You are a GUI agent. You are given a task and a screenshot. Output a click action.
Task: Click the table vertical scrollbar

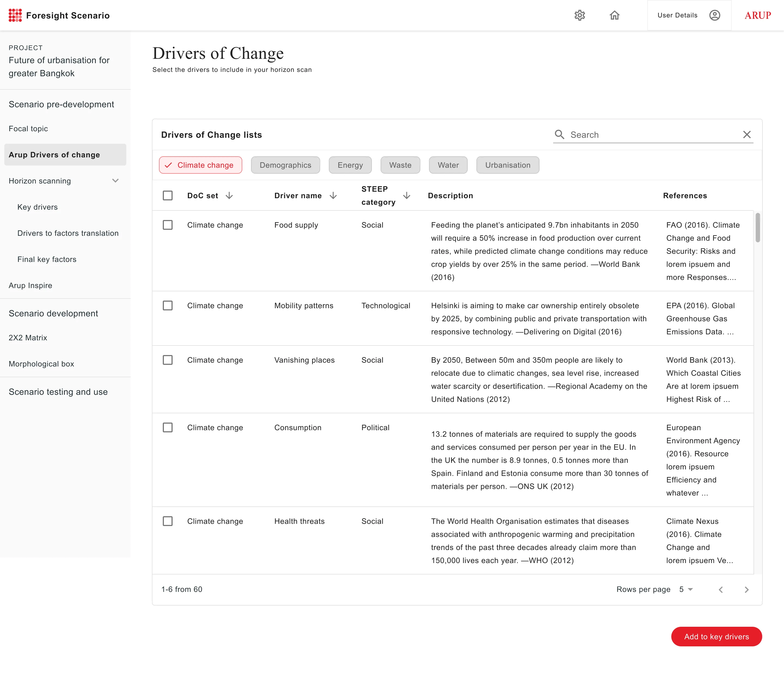pos(758,228)
